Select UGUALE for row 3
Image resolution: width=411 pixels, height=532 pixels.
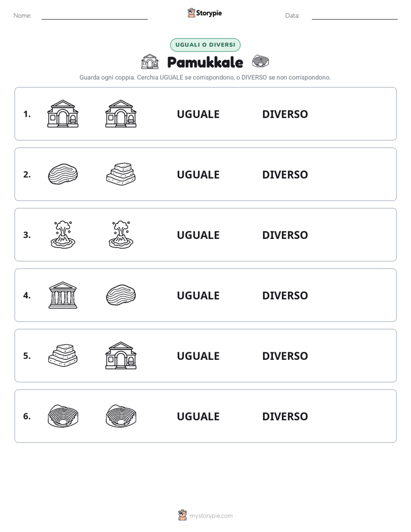click(198, 235)
